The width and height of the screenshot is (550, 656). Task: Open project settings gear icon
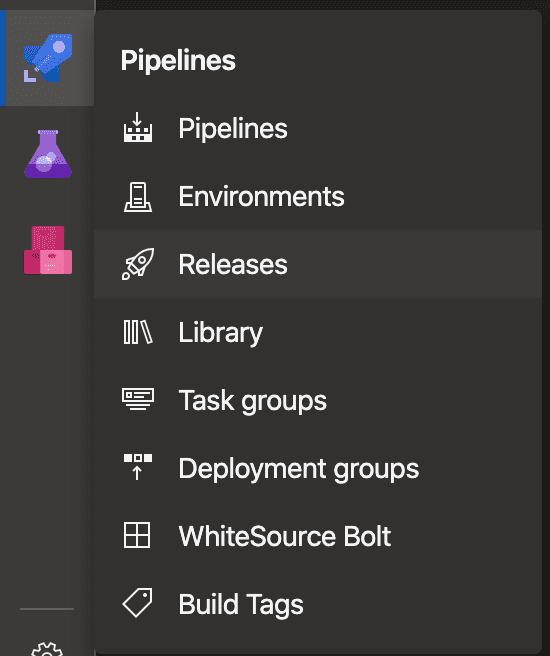pos(47,649)
